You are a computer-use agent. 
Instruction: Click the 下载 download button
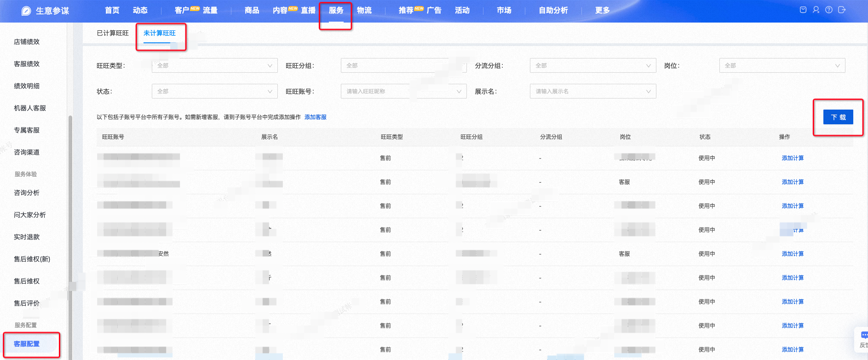pos(838,117)
